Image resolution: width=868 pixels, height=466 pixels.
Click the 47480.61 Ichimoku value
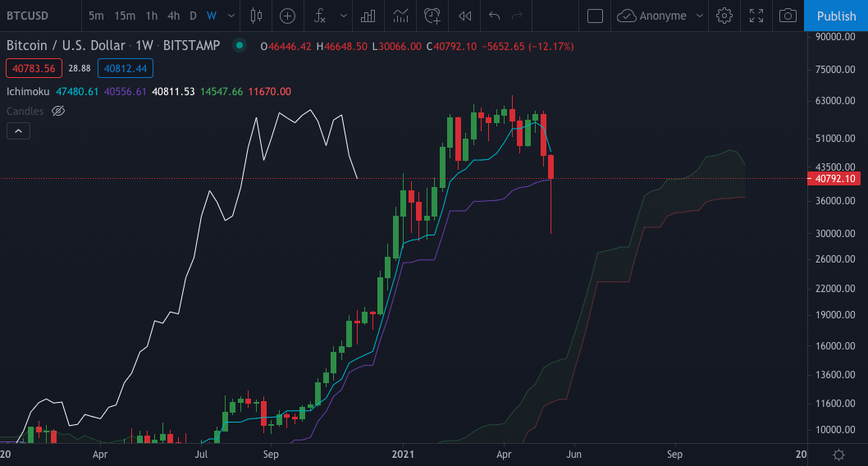point(77,91)
